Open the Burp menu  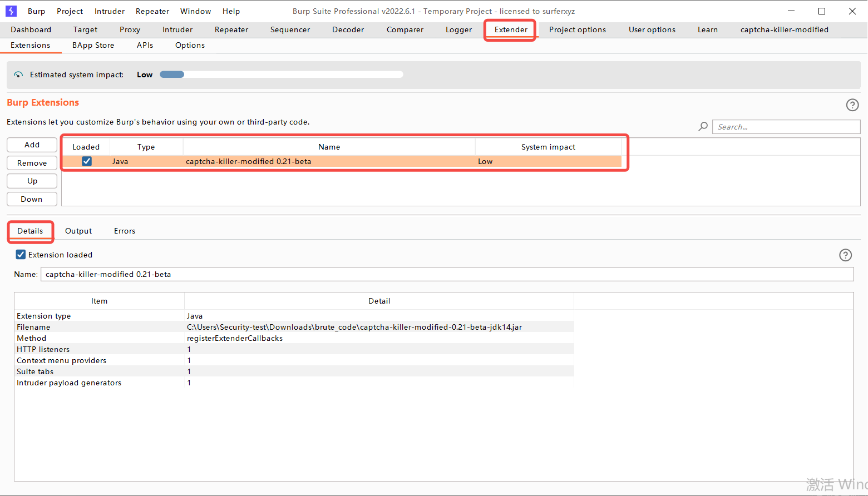pyautogui.click(x=37, y=11)
